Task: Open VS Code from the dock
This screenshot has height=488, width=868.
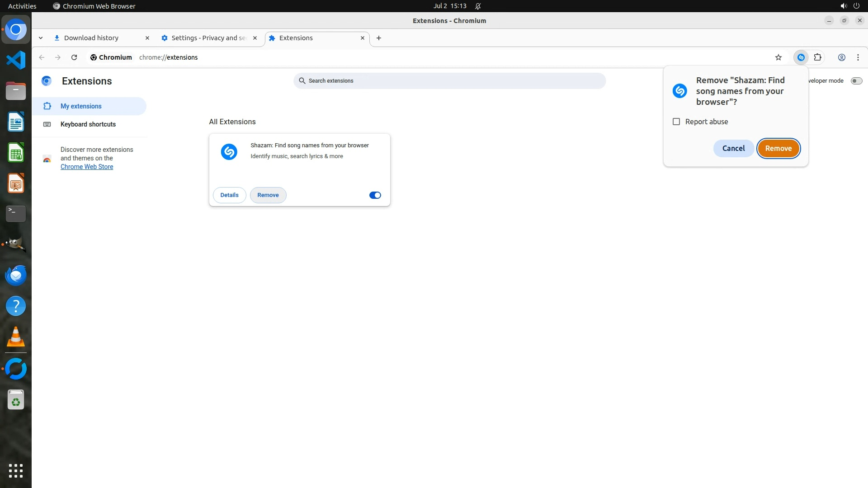Action: click(x=16, y=60)
